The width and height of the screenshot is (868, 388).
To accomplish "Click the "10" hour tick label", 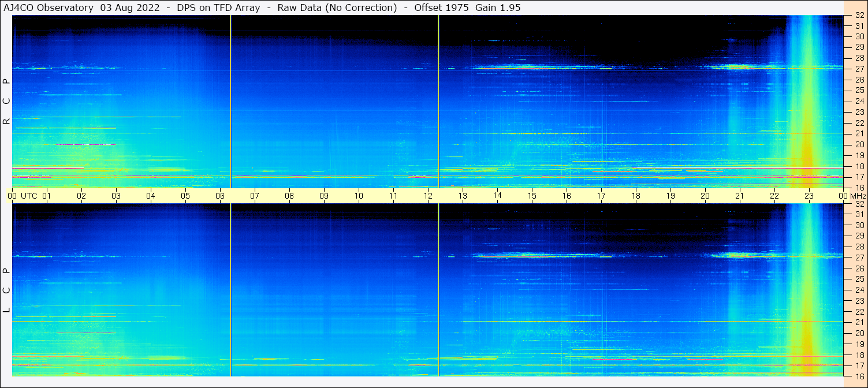I will 359,196.
